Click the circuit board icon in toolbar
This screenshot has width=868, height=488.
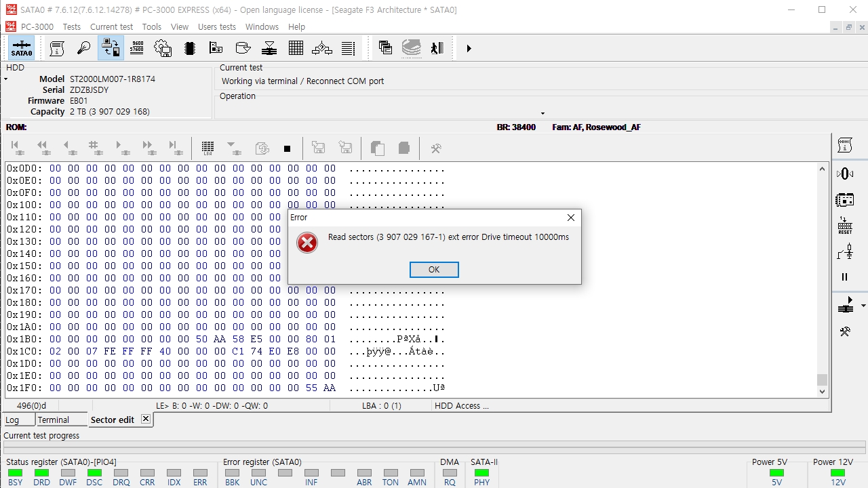tap(216, 48)
